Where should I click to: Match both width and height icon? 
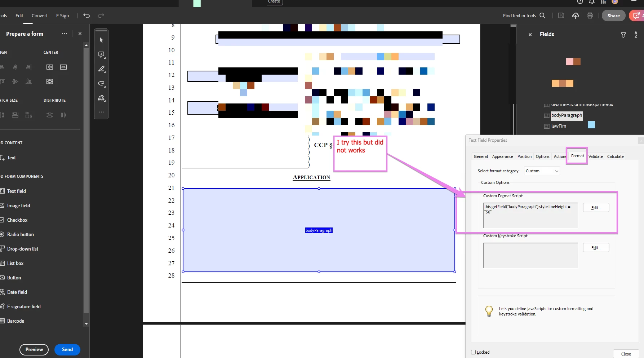[29, 115]
